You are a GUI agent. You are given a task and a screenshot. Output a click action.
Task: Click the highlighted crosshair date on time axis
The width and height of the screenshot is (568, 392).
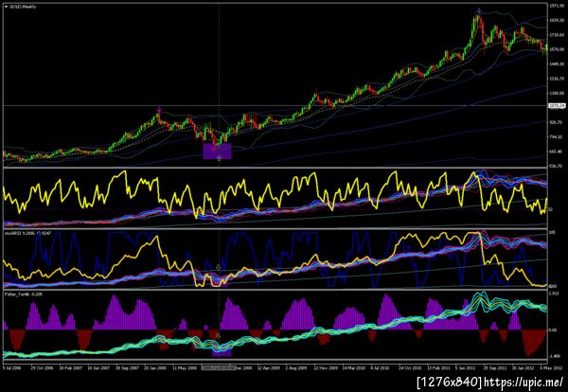(x=219, y=367)
